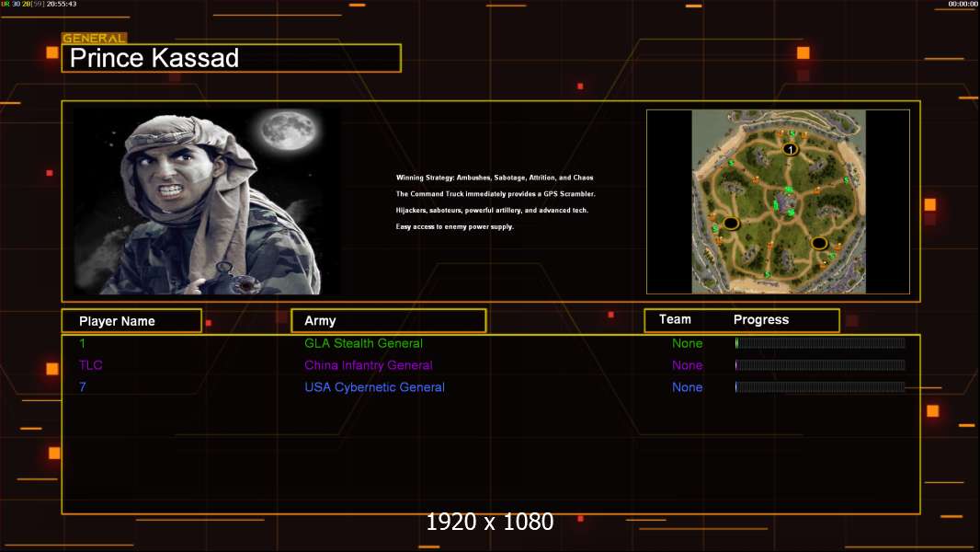Click the Winning Strategy description line
This screenshot has width=980, height=552.
[495, 178]
